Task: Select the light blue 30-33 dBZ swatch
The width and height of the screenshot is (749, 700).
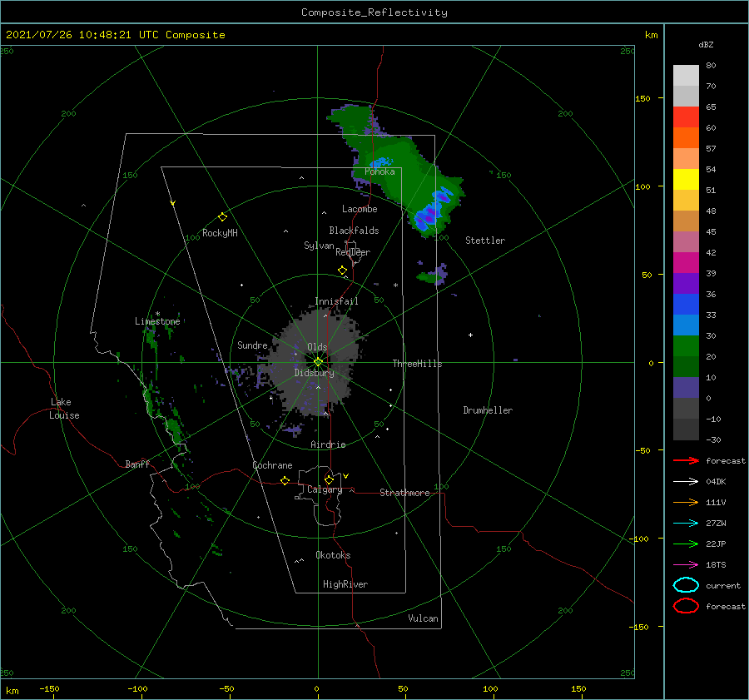Action: (686, 325)
